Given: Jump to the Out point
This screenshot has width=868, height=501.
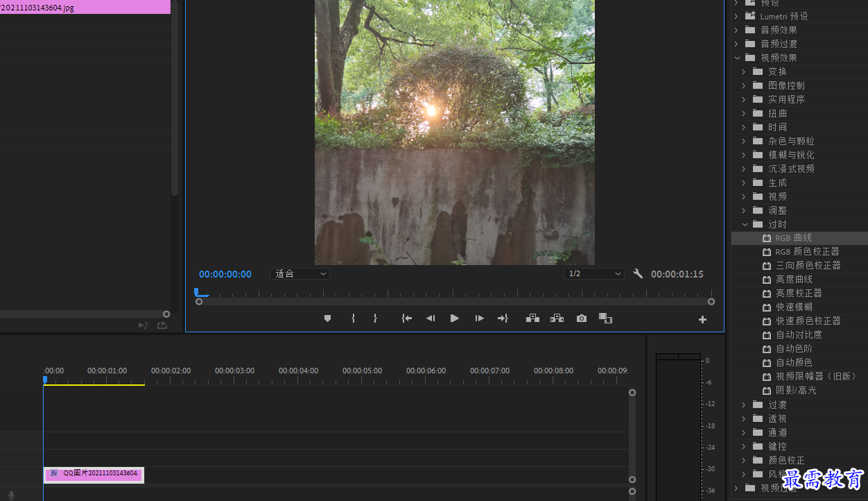Looking at the screenshot, I should 503,319.
